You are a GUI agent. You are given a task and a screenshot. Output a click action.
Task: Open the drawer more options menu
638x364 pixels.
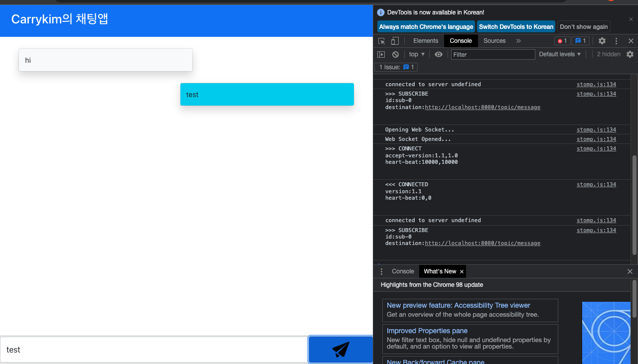(x=381, y=271)
